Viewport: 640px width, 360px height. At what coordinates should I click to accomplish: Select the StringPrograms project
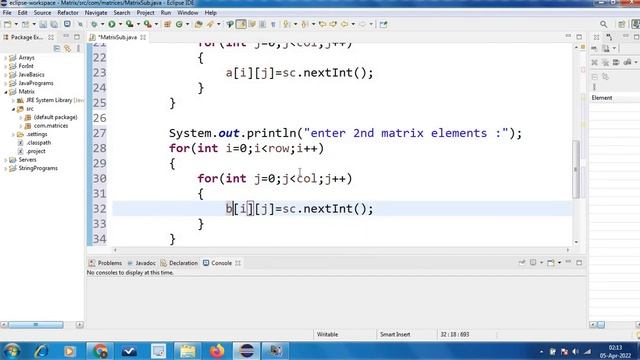[x=38, y=168]
